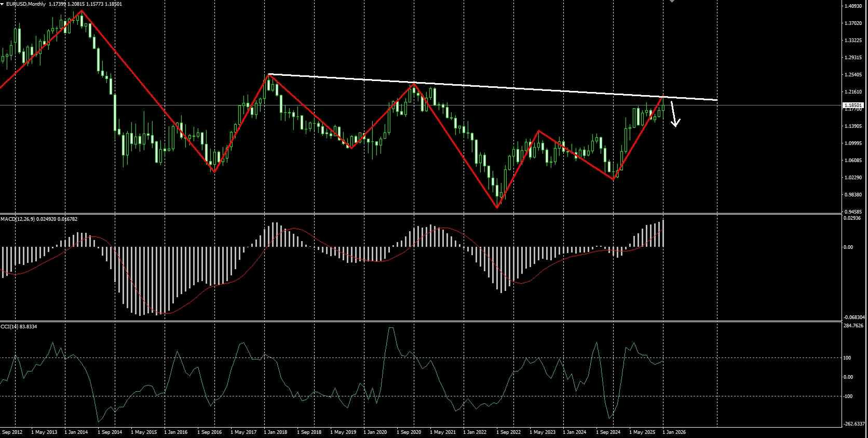Click the 1 May 2023 date label
The image size is (868, 438).
tap(542, 432)
